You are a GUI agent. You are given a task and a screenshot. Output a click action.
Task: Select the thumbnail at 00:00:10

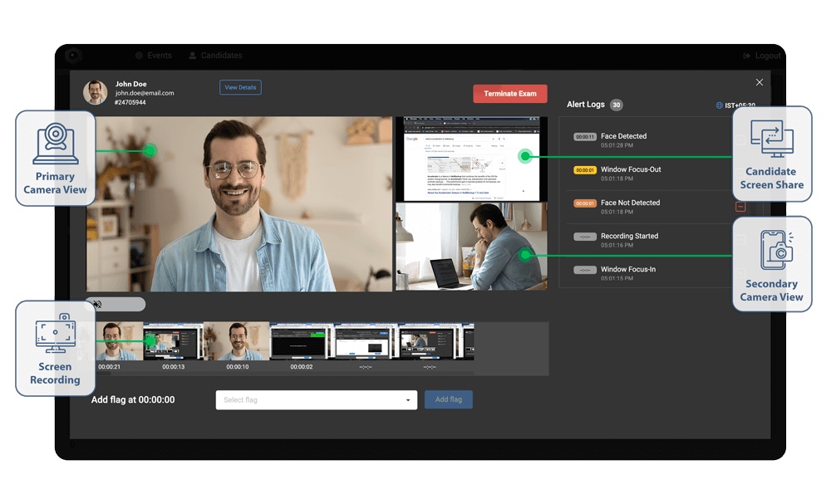click(x=237, y=341)
